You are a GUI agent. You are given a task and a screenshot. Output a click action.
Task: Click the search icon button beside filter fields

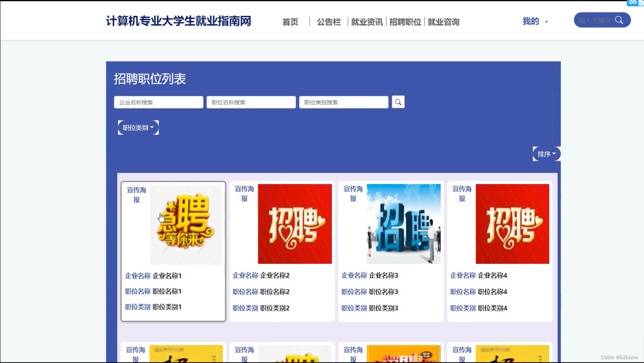click(x=398, y=102)
